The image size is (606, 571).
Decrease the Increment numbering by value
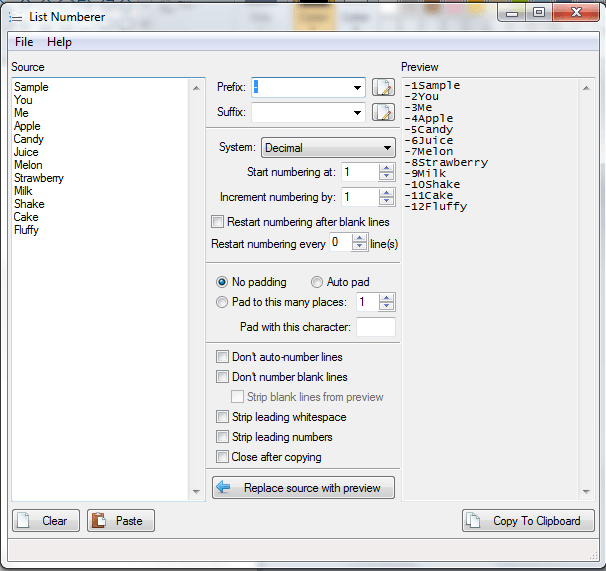(386, 201)
